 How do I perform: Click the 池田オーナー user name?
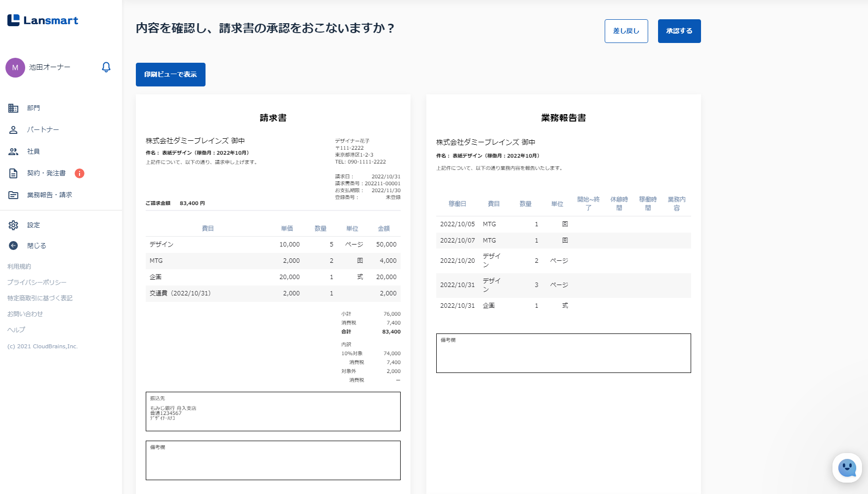[x=50, y=67]
